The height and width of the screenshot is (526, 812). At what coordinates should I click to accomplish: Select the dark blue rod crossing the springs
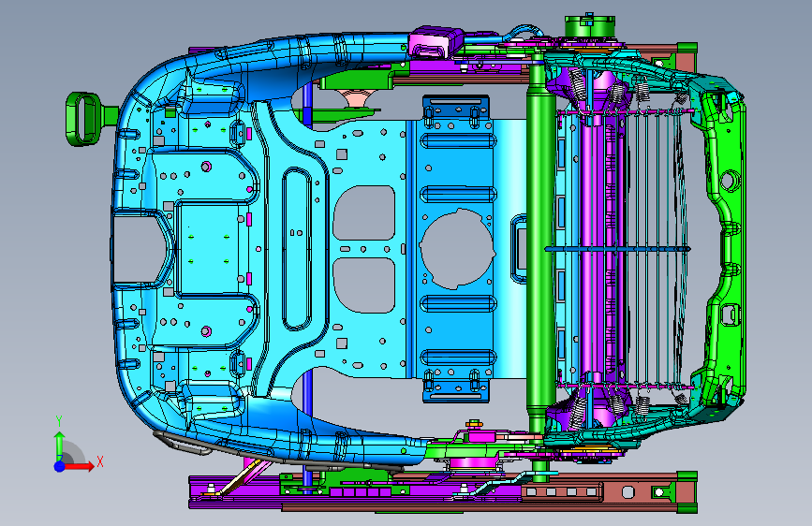(x=617, y=250)
